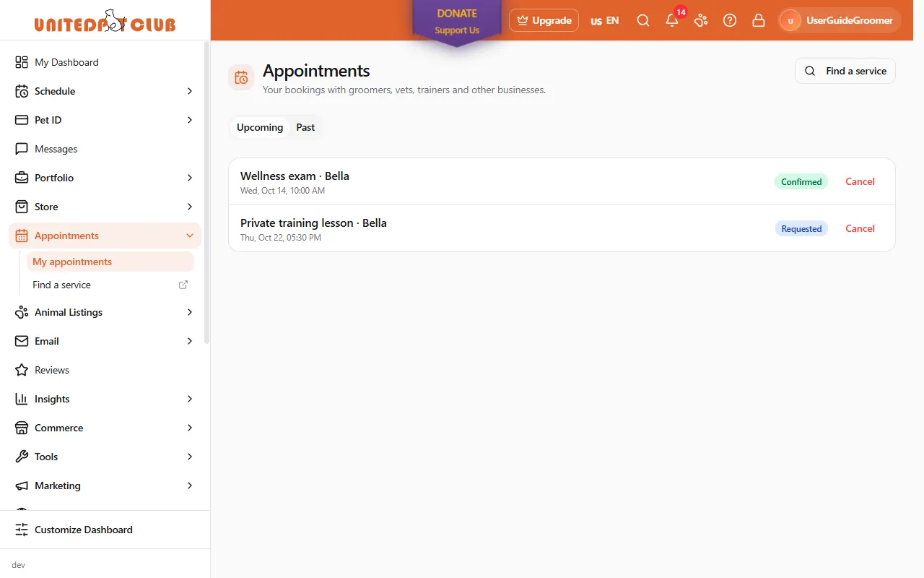924x578 pixels.
Task: Expand the Commerce section chevron
Action: pos(190,428)
